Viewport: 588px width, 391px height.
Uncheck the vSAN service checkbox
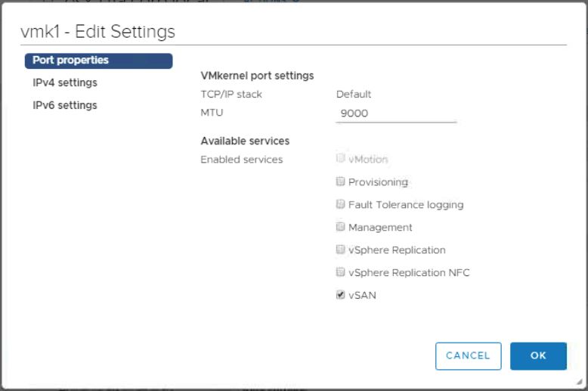click(x=341, y=296)
